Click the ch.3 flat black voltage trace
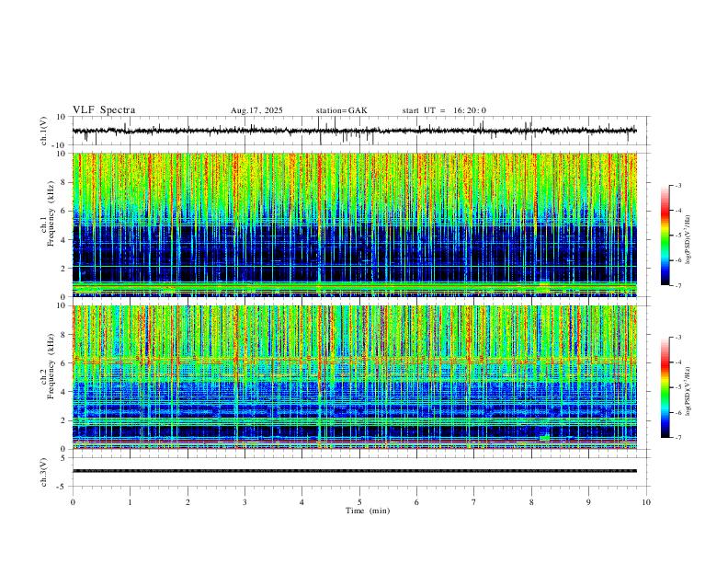728x563 pixels. (x=355, y=471)
